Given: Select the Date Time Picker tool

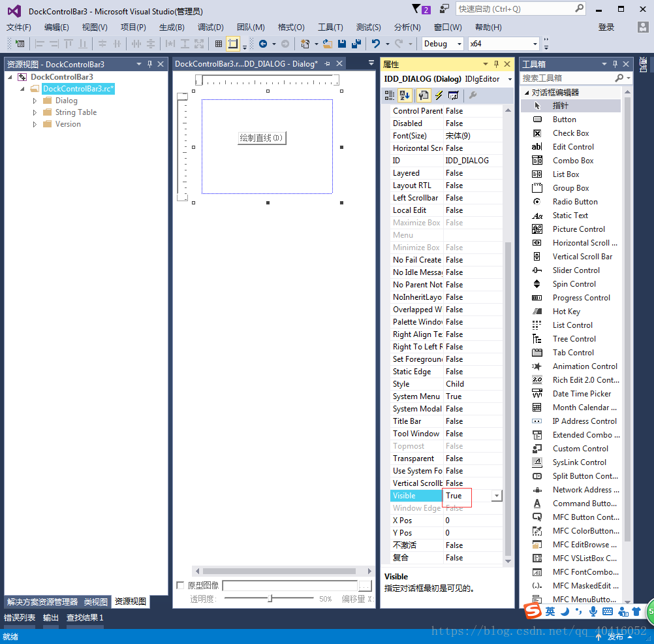Looking at the screenshot, I should 571,394.
